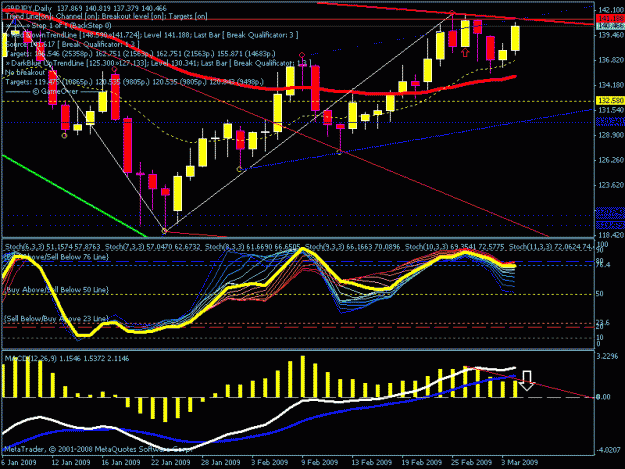This screenshot has width=625, height=469.
Task: Click the 'MACD(12,26,9) 1.1546 1.5372 2.1146' label
Action: (x=67, y=359)
